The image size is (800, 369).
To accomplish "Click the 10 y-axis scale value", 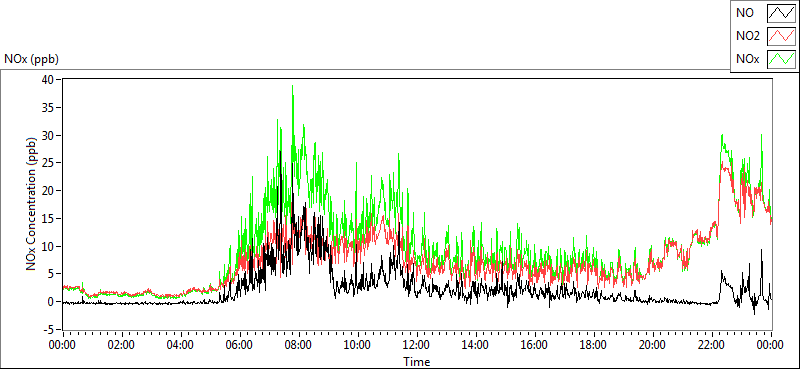I will [x=49, y=246].
